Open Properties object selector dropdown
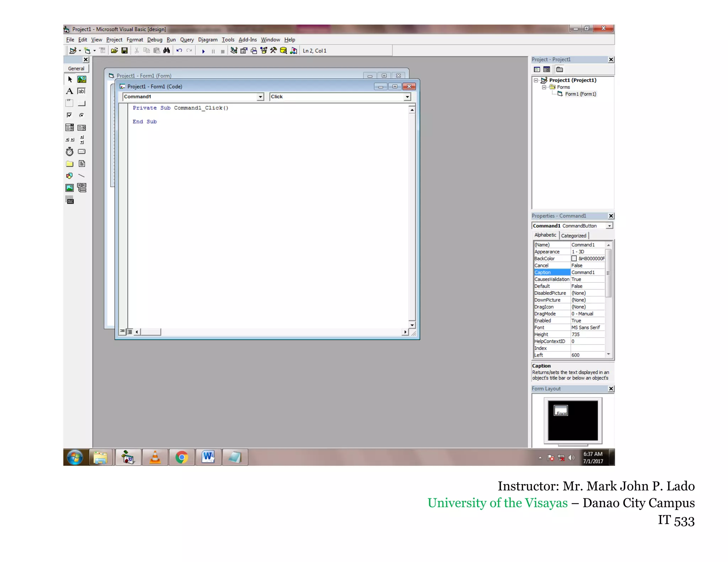The width and height of the screenshot is (728, 562). (609, 226)
